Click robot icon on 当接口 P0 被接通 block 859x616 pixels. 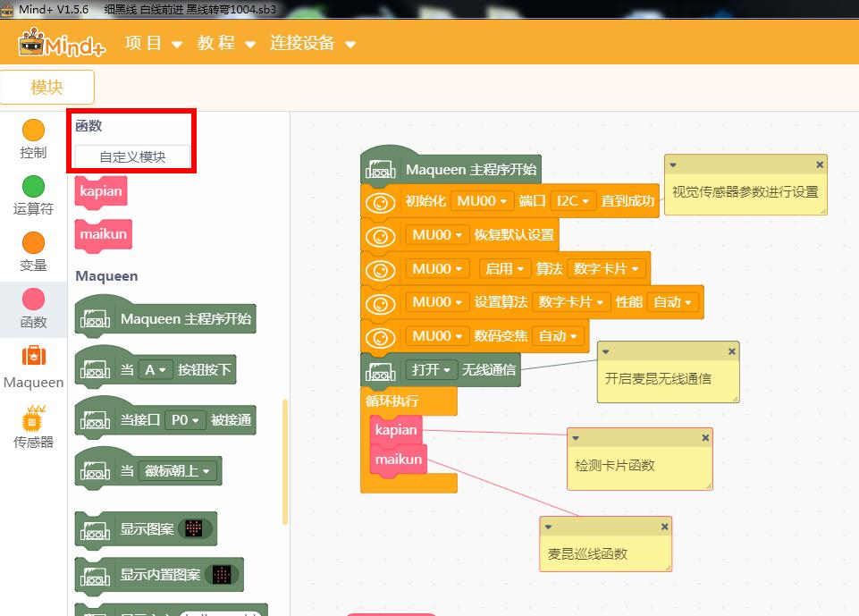click(95, 420)
